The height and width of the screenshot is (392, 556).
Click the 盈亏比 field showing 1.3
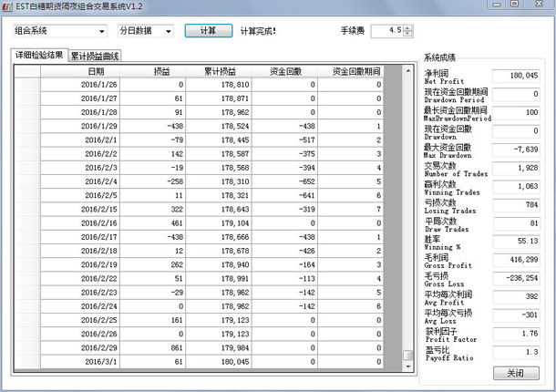point(516,352)
